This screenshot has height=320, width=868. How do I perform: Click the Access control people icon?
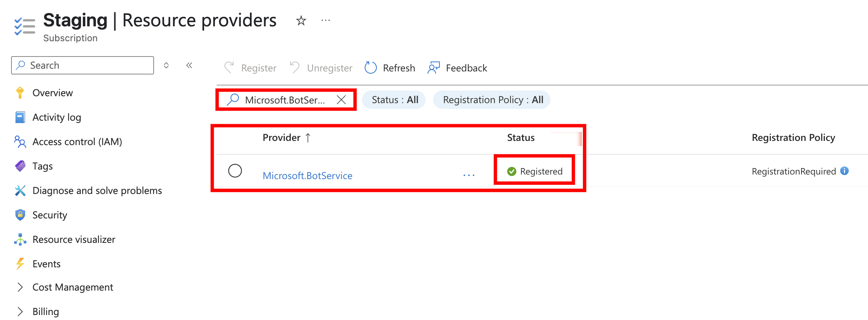click(20, 142)
